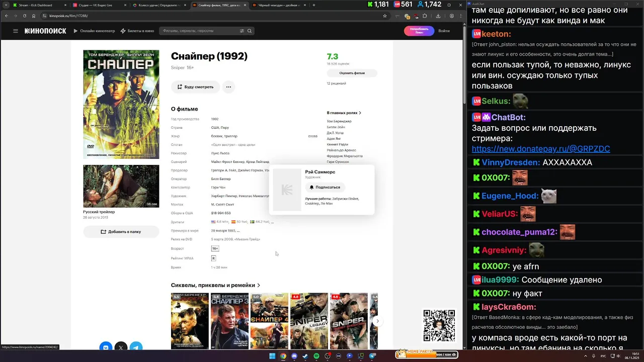Click Добавить в папку button
This screenshot has width=644, height=362.
tap(121, 232)
